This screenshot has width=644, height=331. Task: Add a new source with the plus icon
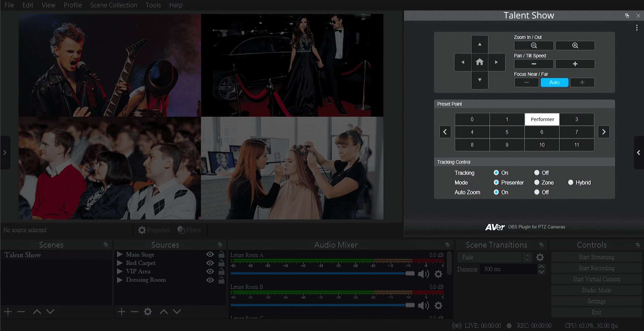point(122,312)
